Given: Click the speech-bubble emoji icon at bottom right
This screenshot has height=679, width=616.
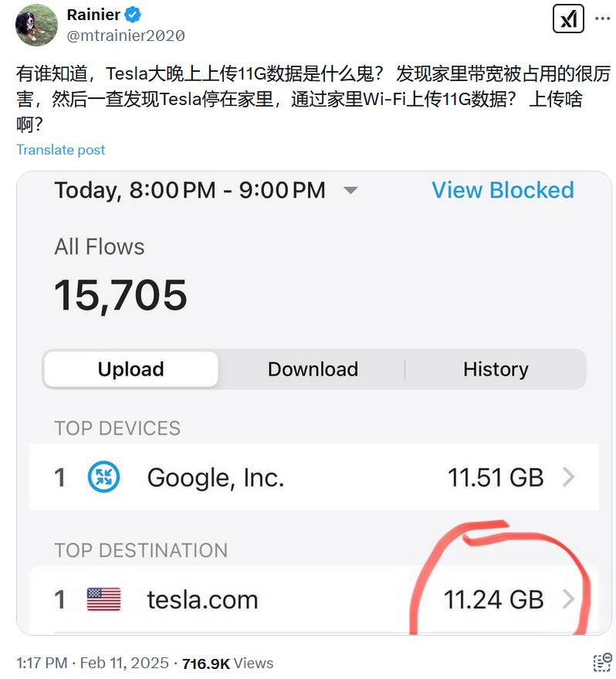Looking at the screenshot, I should [601, 663].
